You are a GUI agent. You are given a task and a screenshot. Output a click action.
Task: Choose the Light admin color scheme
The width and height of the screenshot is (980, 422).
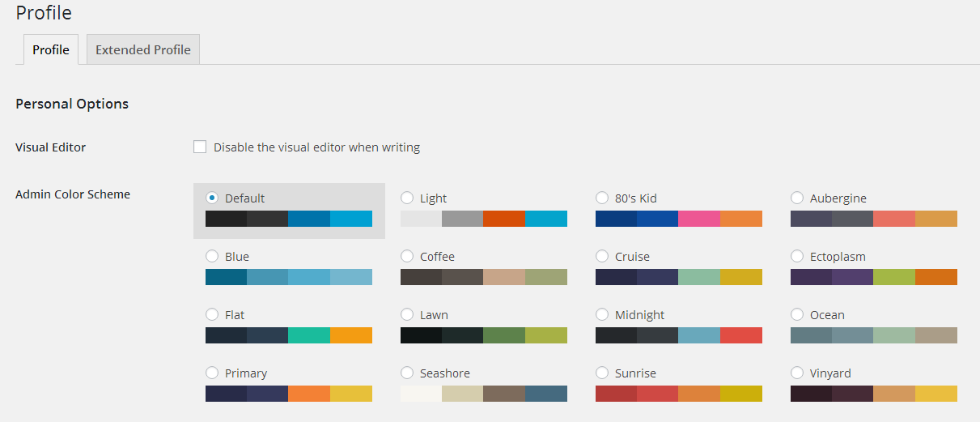click(x=407, y=198)
